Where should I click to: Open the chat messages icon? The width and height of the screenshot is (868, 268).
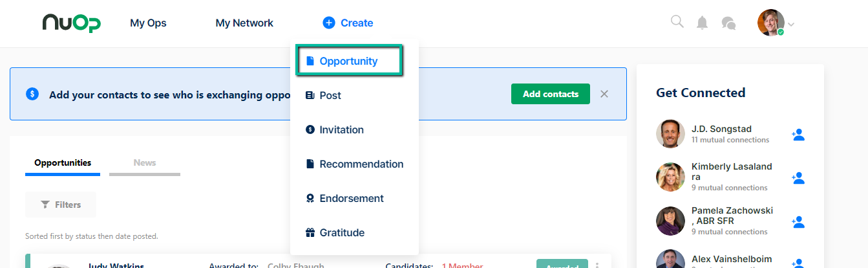pos(728,23)
